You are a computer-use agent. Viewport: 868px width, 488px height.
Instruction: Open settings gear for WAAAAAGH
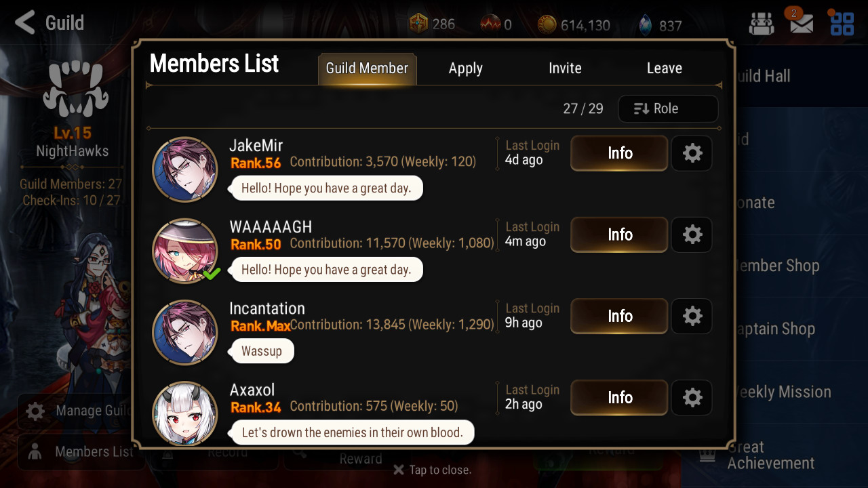click(x=692, y=235)
